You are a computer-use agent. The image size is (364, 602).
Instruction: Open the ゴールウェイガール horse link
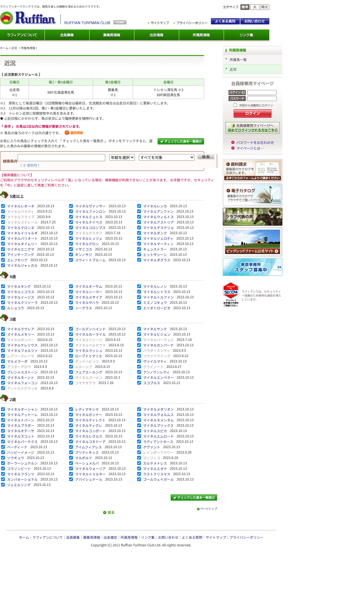tap(158, 479)
